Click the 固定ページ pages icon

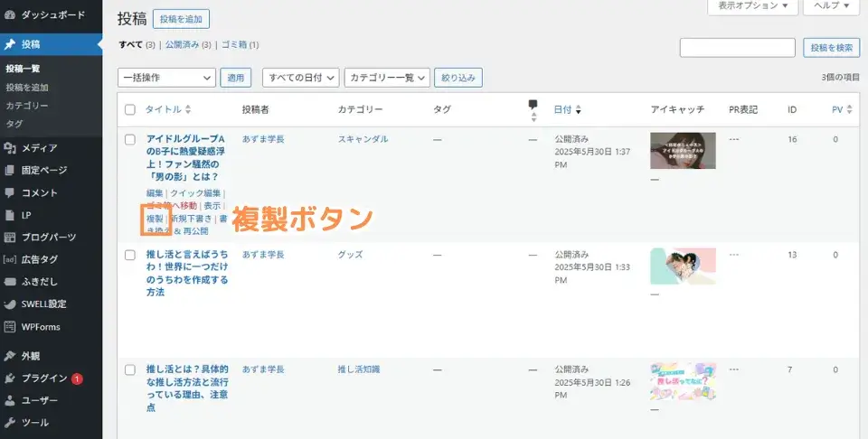point(9,171)
